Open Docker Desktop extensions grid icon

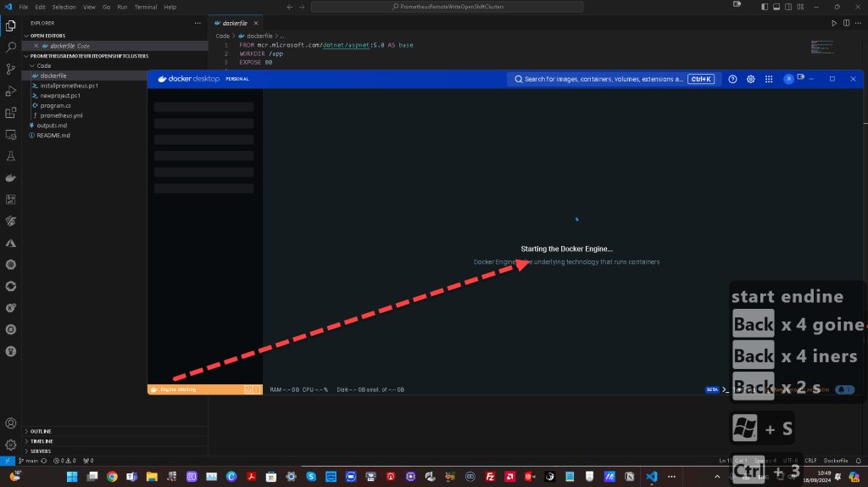tap(769, 79)
